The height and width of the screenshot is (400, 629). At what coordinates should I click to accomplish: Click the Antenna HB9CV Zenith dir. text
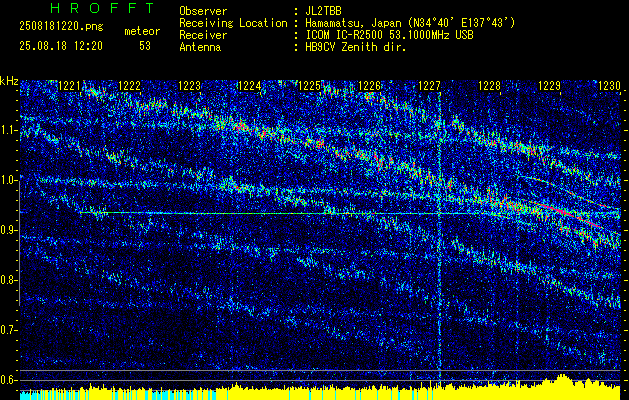356,47
